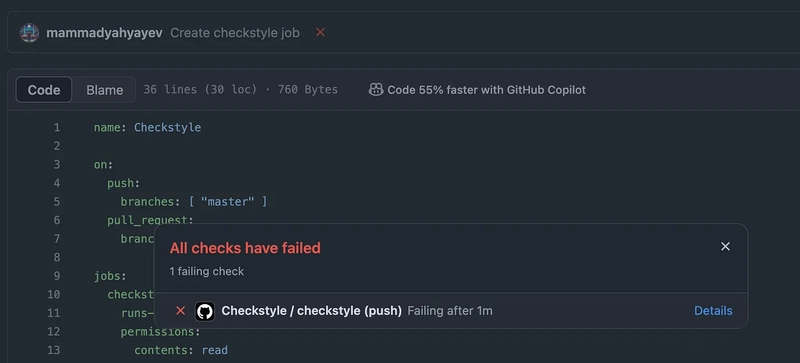
Task: Select the Code tab
Action: [44, 90]
